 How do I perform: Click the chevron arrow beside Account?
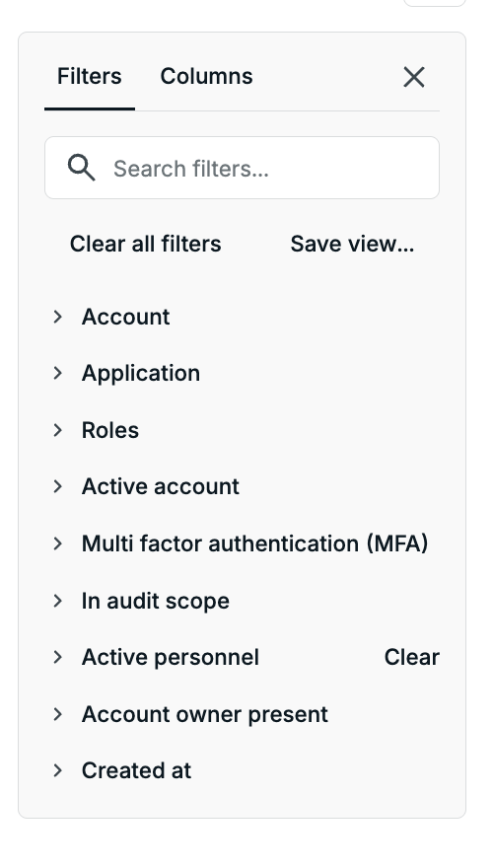pyautogui.click(x=57, y=317)
